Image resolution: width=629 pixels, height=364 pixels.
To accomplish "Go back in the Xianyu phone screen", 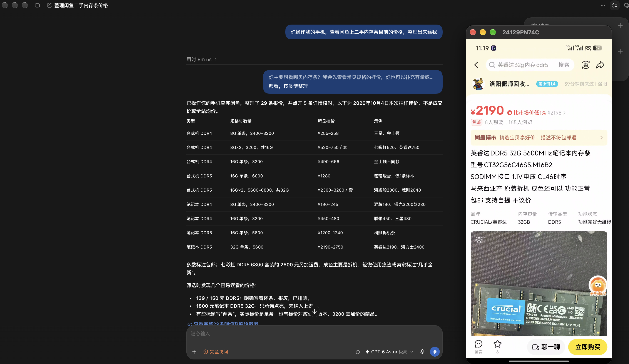I will click(476, 65).
